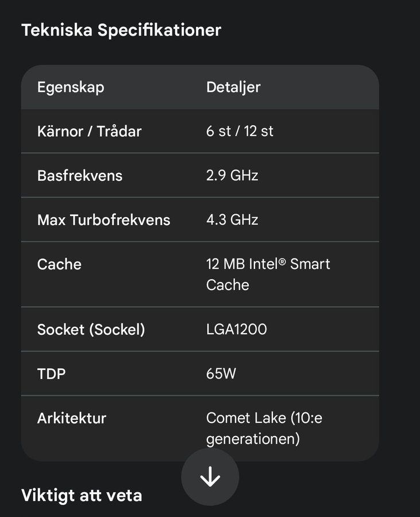
Task: Tap the scroll-down arrow button
Action: pyautogui.click(x=210, y=477)
